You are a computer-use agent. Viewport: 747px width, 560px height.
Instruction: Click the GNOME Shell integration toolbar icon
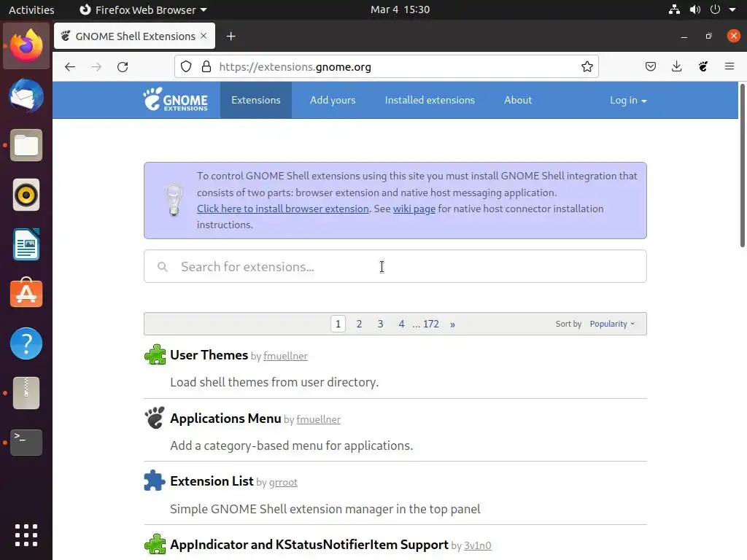click(x=703, y=66)
